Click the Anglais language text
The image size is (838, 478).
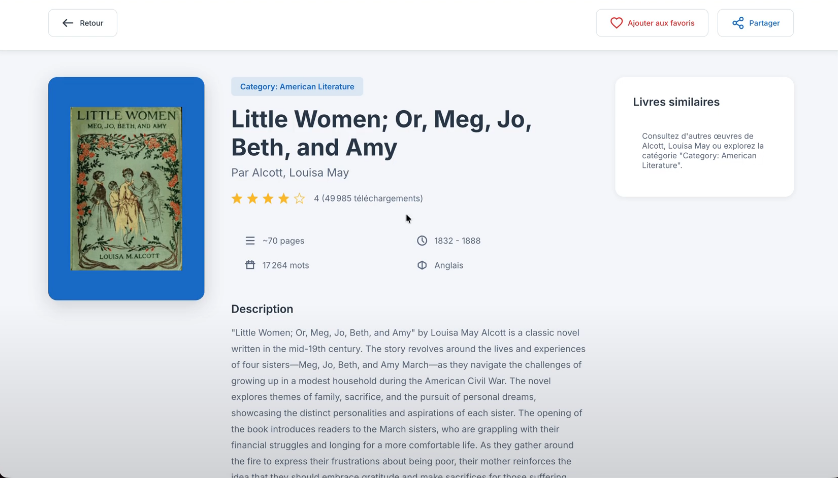click(x=449, y=265)
